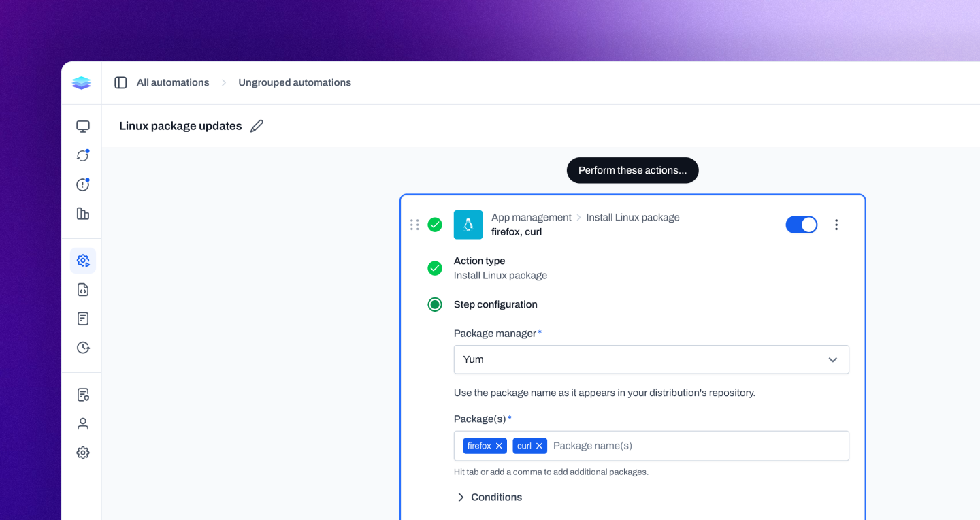Click the Install Linux package card header text
This screenshot has width=980, height=520.
click(x=633, y=217)
